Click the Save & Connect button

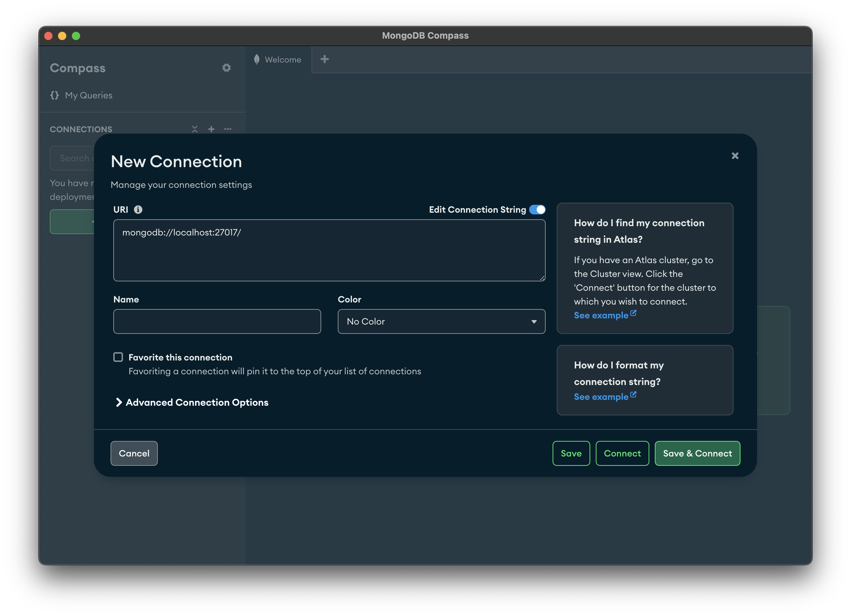point(697,453)
